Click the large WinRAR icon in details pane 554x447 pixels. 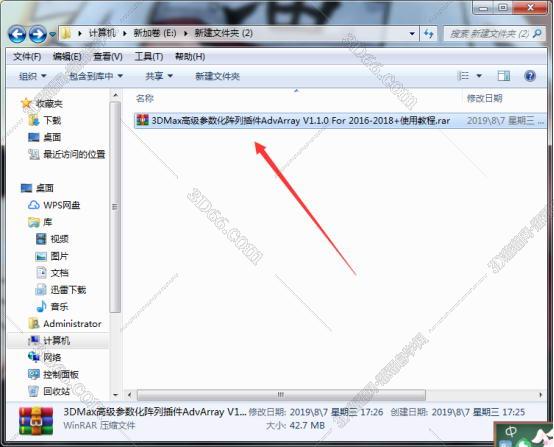[x=36, y=421]
